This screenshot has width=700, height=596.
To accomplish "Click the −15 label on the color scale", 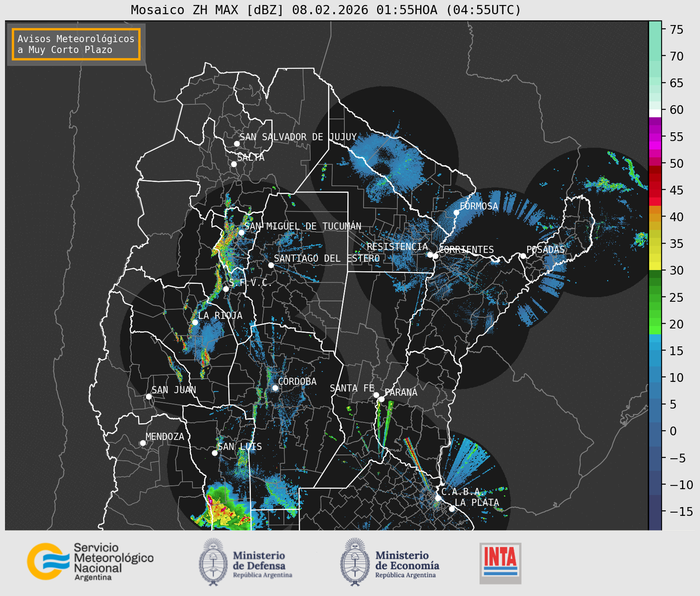I will point(681,511).
